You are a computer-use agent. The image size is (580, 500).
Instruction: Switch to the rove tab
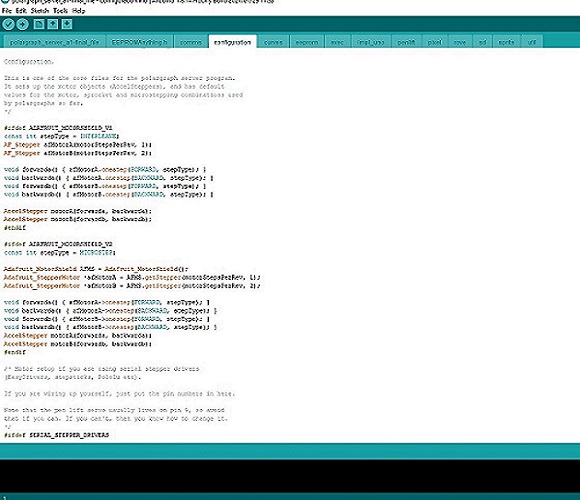(460, 42)
